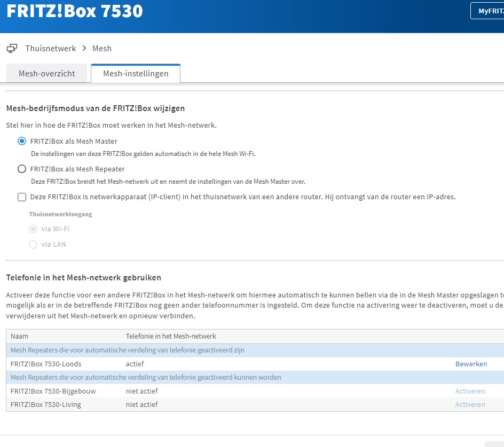
Task: Click the Mesh breadcrumb item
Action: coord(102,49)
